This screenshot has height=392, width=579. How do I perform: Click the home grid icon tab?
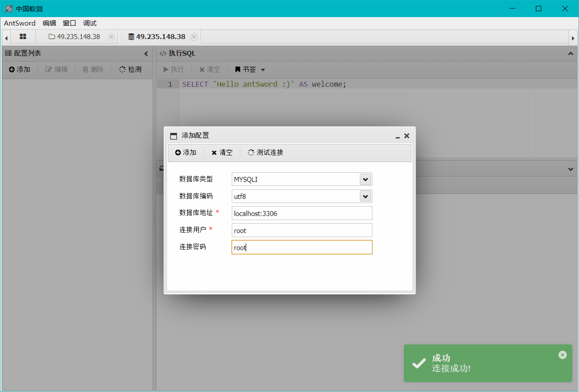[x=23, y=37]
